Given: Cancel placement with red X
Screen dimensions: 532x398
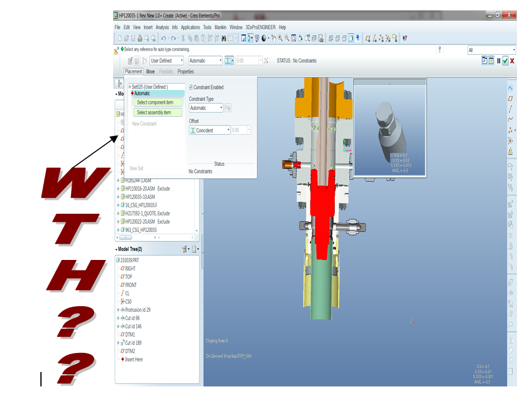Looking at the screenshot, I should (512, 61).
